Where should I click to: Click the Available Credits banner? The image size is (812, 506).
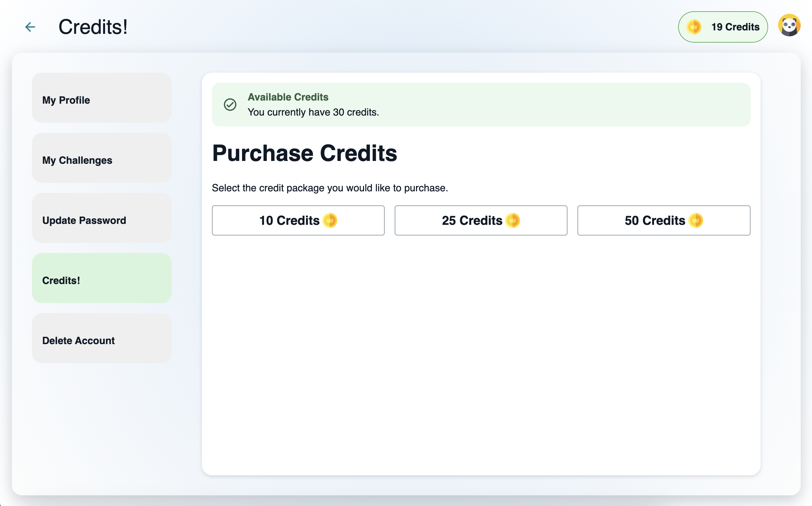481,104
